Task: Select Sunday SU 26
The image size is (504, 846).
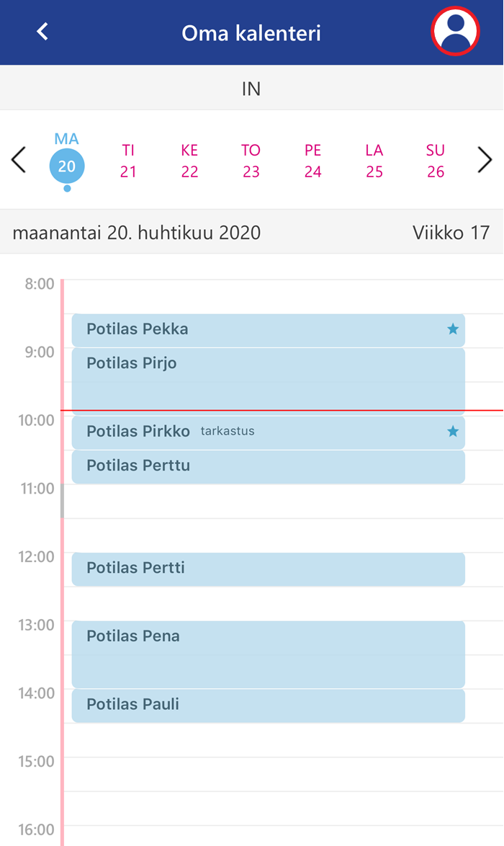Action: pyautogui.click(x=436, y=161)
